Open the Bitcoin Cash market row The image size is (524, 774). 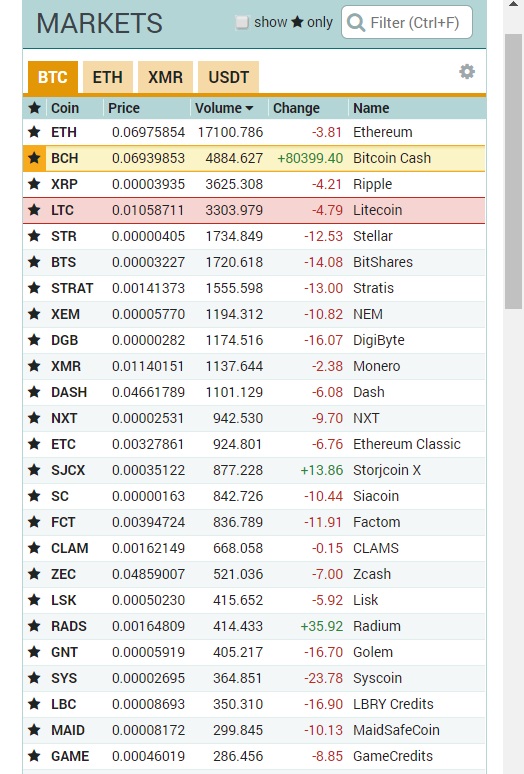coord(254,158)
